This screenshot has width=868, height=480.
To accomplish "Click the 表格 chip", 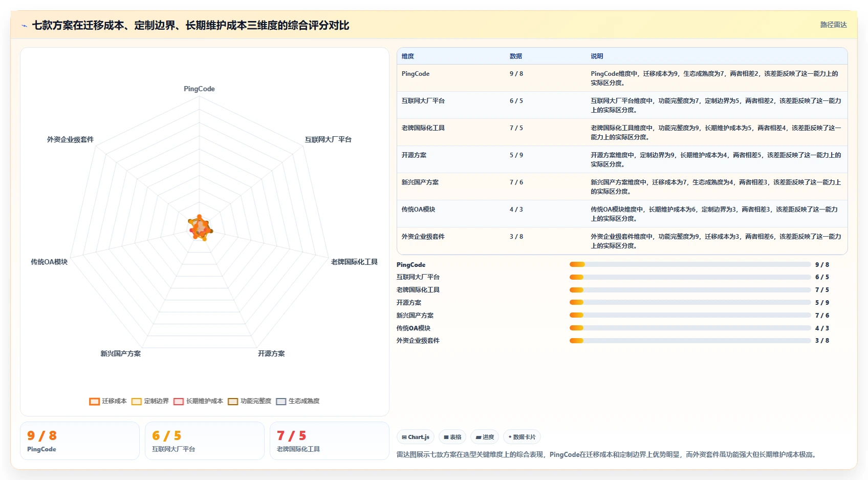I will tap(452, 437).
